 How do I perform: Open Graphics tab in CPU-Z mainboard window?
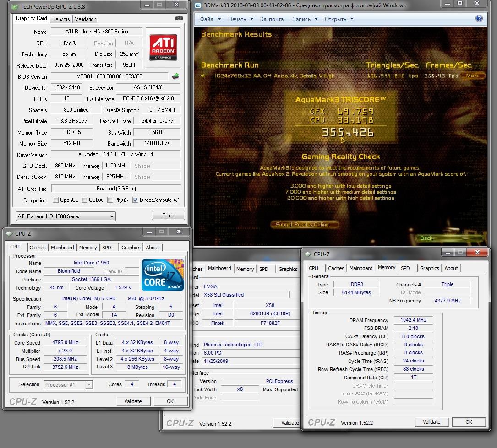click(288, 269)
